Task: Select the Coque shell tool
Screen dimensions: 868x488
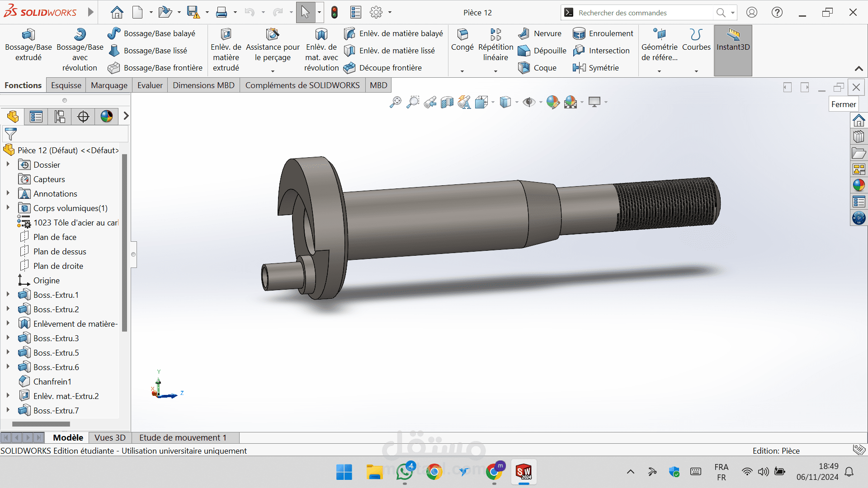Action: click(x=537, y=68)
